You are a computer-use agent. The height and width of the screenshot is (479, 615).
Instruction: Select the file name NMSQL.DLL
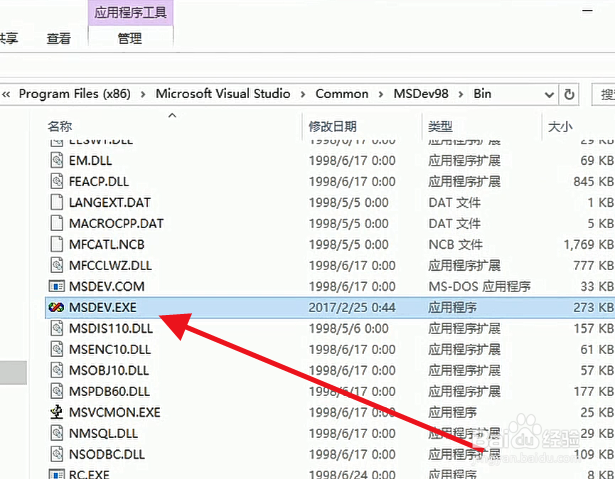pyautogui.click(x=103, y=433)
